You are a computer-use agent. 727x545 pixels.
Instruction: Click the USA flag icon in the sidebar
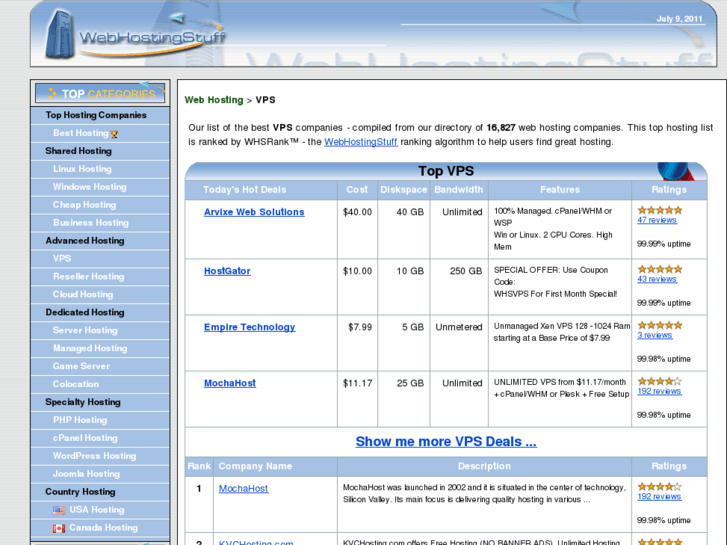59,510
